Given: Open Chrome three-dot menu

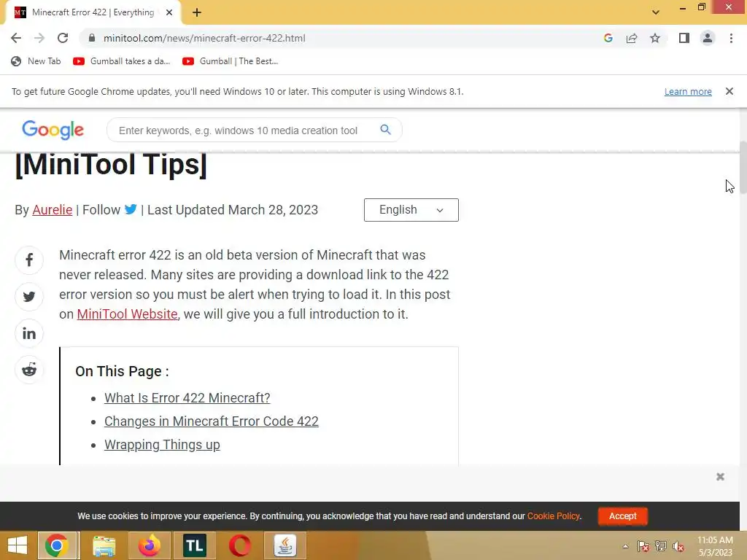Looking at the screenshot, I should click(731, 38).
